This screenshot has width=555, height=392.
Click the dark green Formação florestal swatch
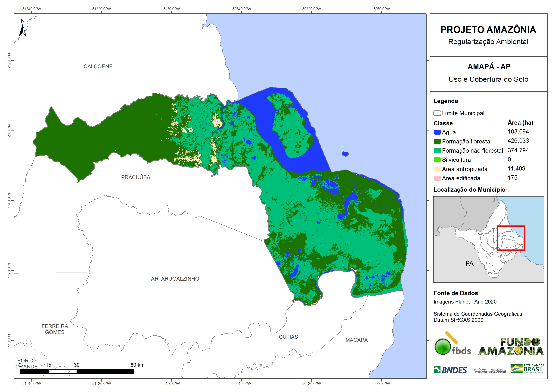(437, 141)
